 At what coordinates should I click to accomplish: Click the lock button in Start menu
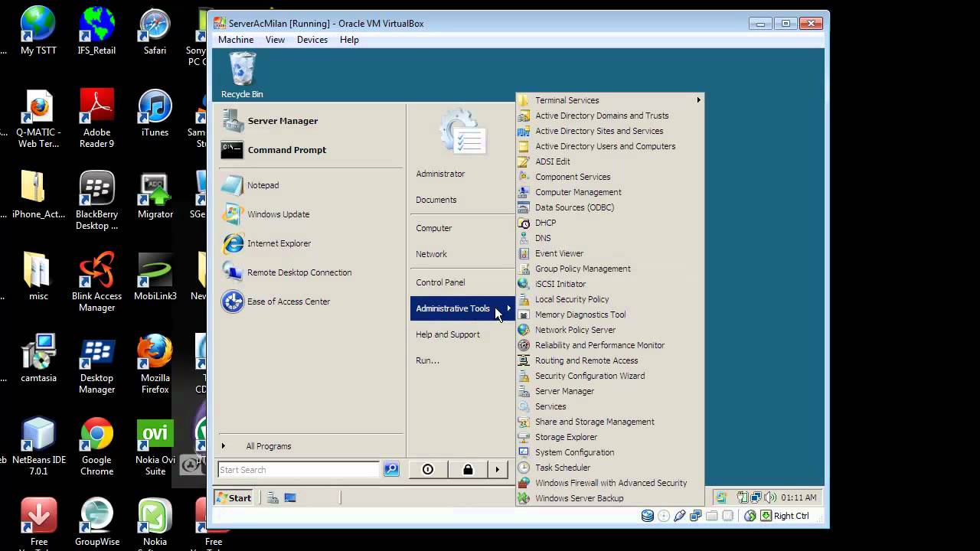pyautogui.click(x=468, y=470)
